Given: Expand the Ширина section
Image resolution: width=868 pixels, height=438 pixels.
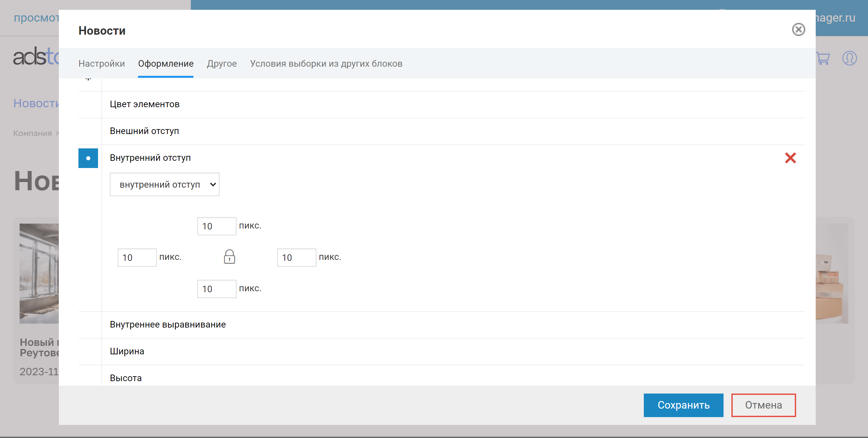Looking at the screenshot, I should (x=453, y=352).
